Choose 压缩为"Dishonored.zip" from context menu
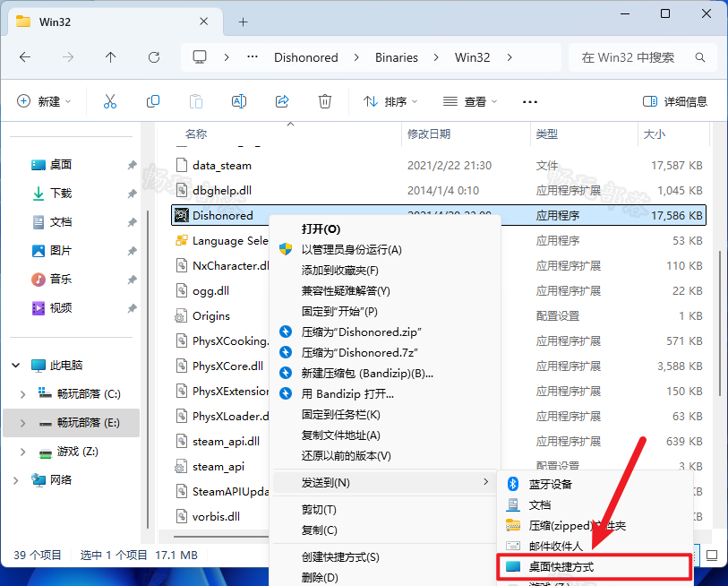728x586 pixels. tap(361, 332)
